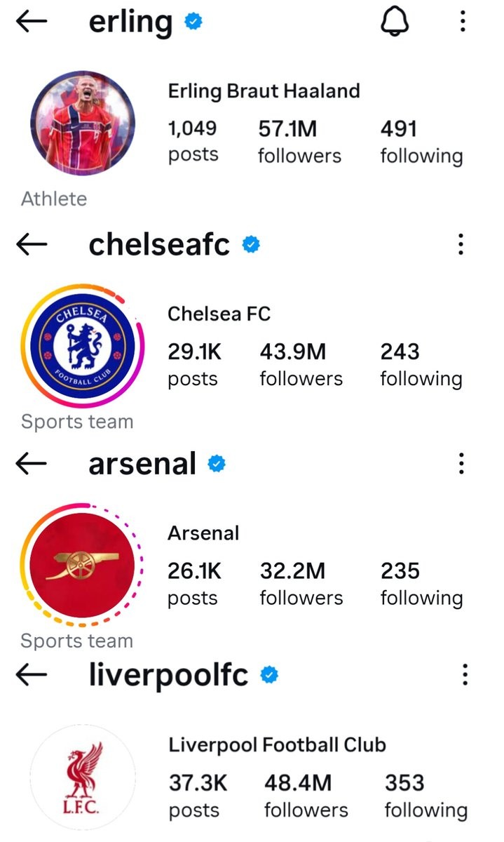Open three-dot menu for erling profile

[463, 22]
